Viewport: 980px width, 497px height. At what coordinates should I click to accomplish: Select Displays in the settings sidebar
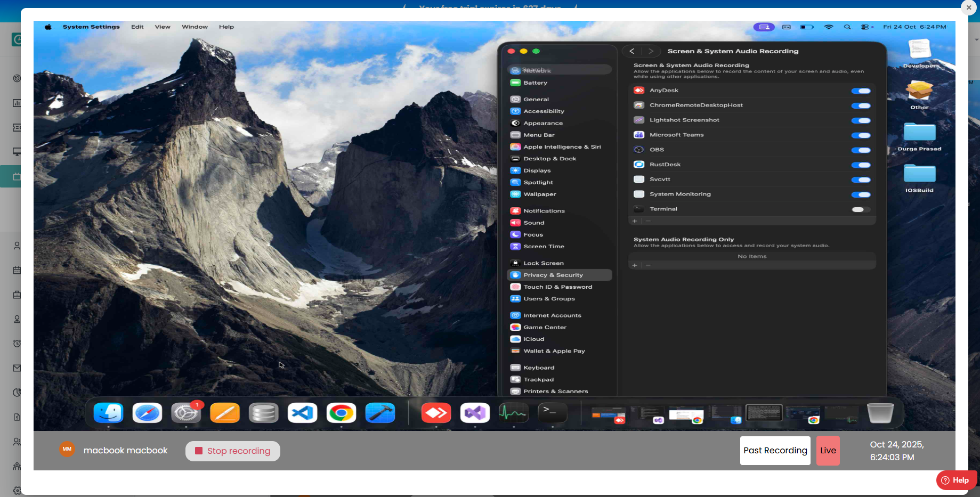pyautogui.click(x=537, y=170)
